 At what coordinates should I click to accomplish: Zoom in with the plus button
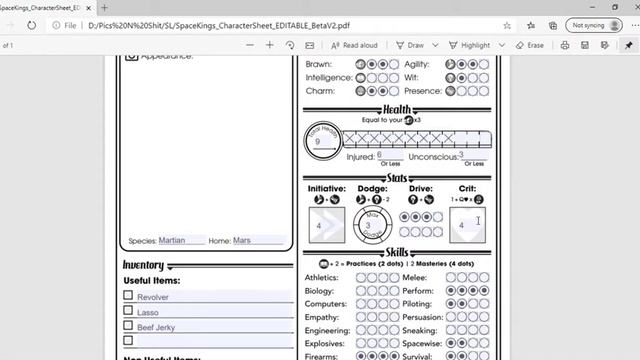click(x=269, y=45)
